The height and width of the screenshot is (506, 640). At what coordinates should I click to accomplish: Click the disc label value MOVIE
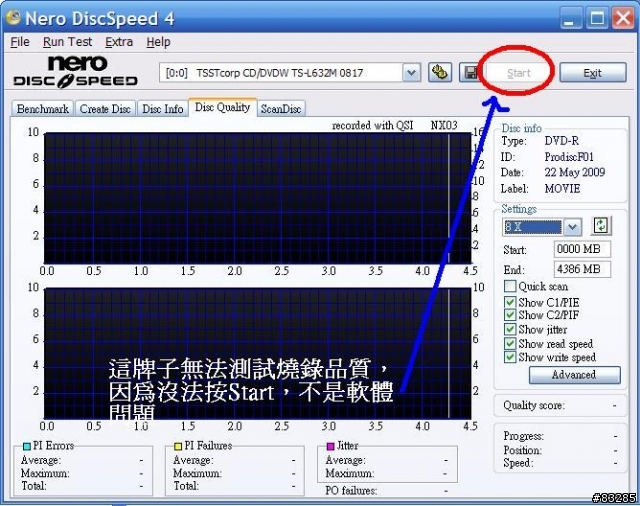[562, 189]
